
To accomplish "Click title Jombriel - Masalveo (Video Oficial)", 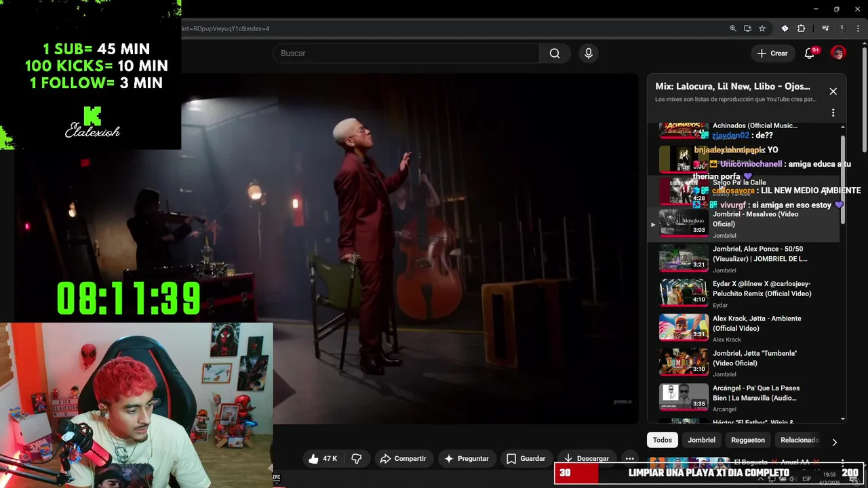I will click(755, 219).
